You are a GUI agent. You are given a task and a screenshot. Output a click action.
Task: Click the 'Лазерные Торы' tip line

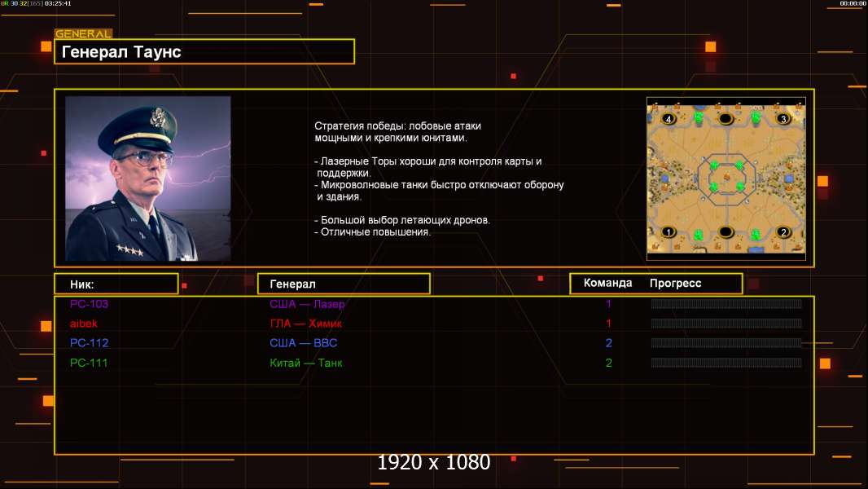coord(428,167)
